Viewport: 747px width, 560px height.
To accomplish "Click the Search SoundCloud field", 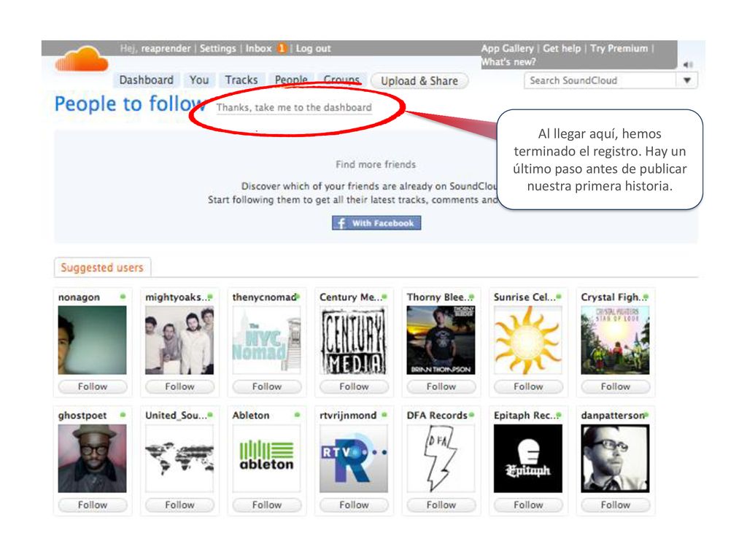I will click(600, 80).
